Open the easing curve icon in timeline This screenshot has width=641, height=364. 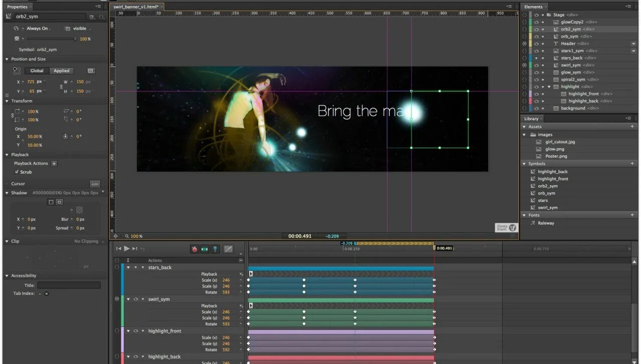[x=228, y=249]
